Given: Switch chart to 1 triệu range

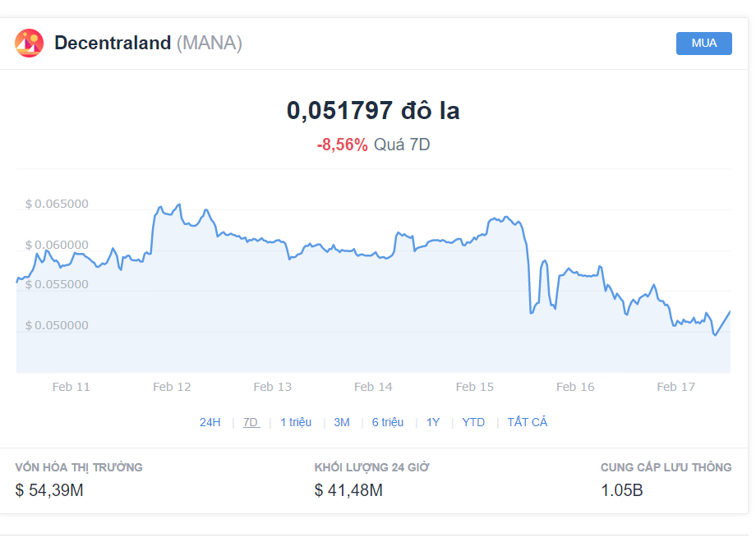Looking at the screenshot, I should pos(296,423).
